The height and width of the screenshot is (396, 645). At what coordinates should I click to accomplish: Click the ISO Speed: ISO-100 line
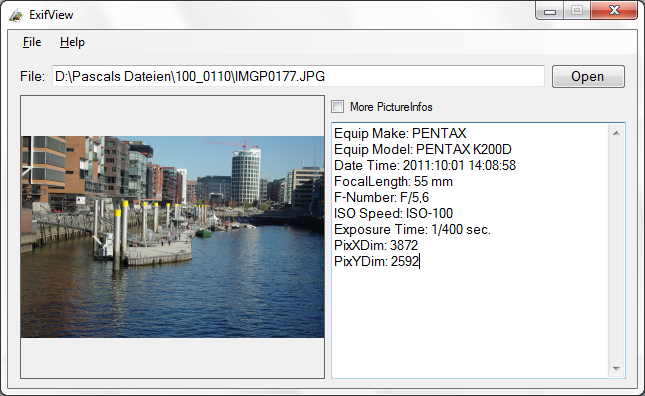pyautogui.click(x=393, y=213)
